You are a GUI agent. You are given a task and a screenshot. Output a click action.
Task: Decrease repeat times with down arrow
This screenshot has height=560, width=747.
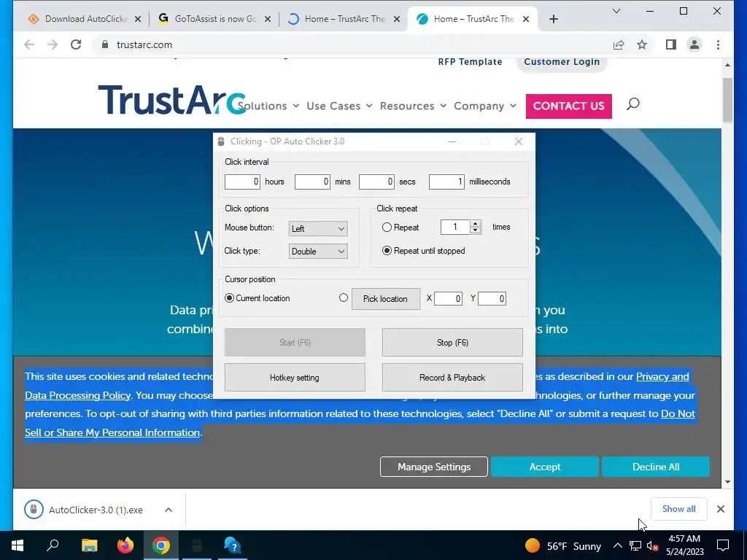tap(475, 230)
